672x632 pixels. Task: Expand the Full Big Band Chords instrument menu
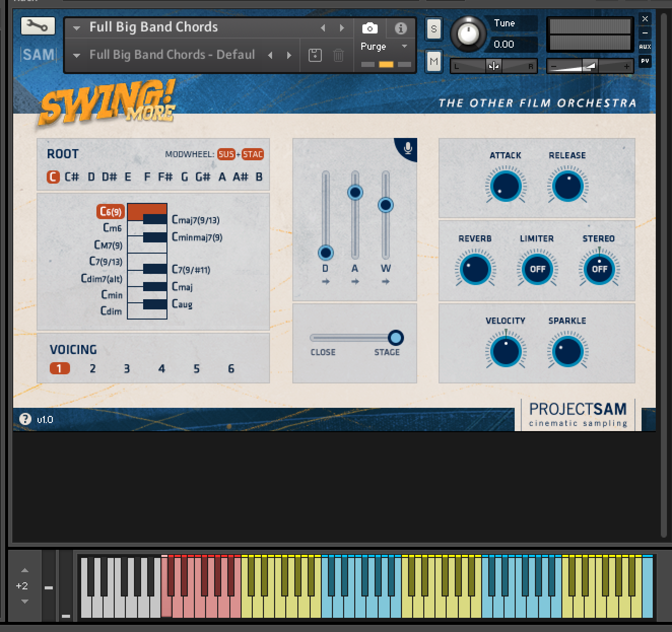click(77, 28)
